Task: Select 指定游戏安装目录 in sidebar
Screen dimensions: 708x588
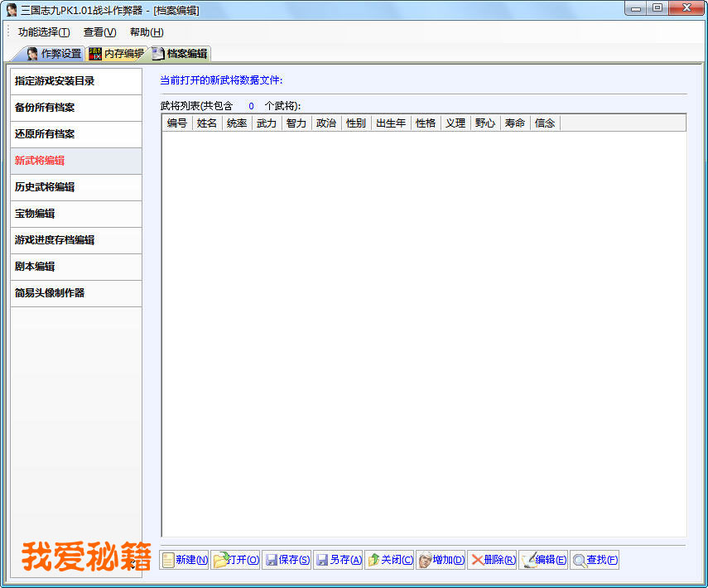Action: 75,81
